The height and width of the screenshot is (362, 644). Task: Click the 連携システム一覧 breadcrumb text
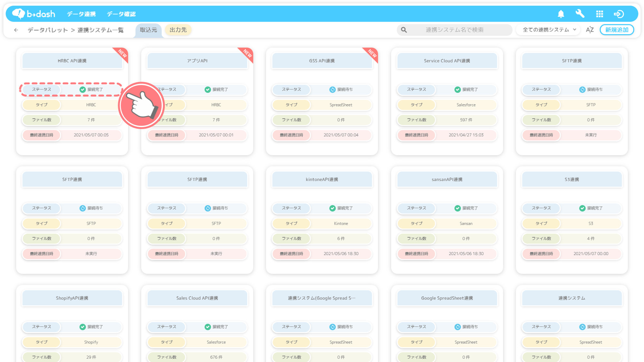100,30
